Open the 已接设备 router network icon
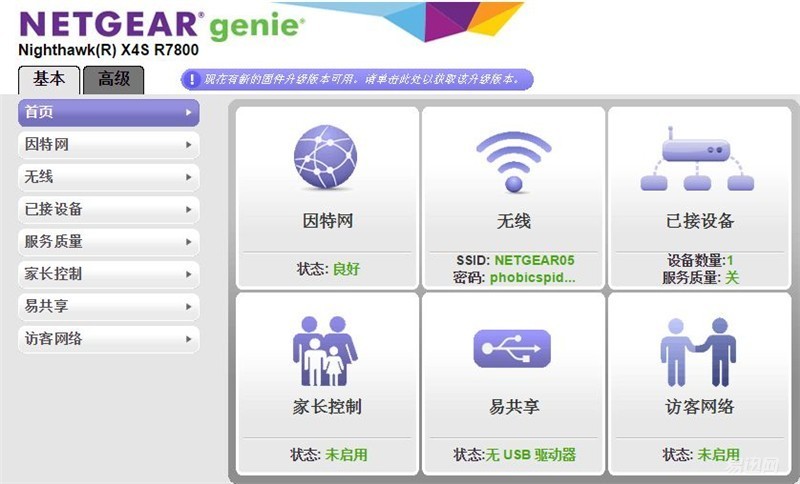800x484 pixels. tap(697, 159)
